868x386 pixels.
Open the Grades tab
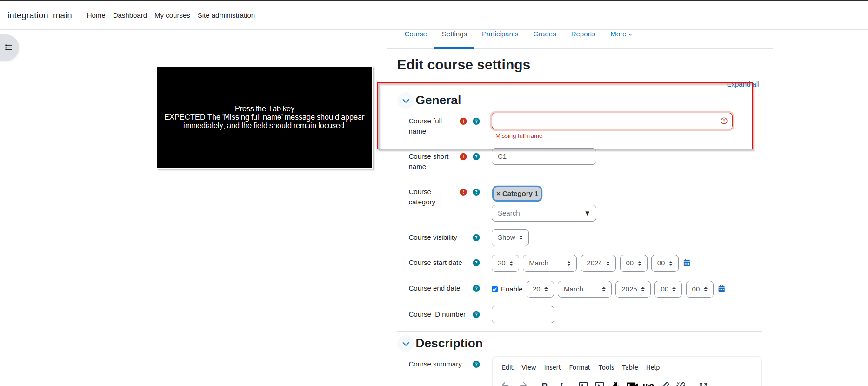coord(545,34)
